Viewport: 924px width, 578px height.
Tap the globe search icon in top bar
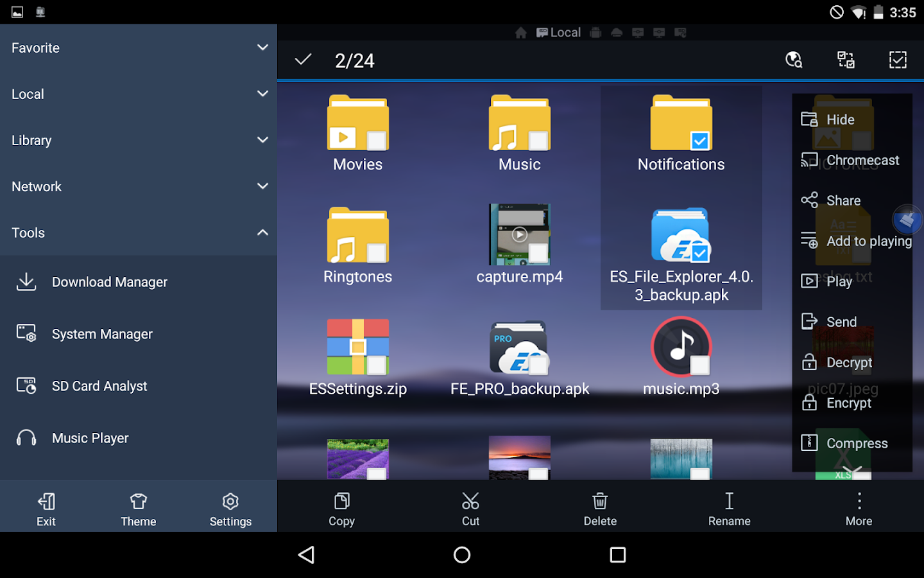click(794, 60)
